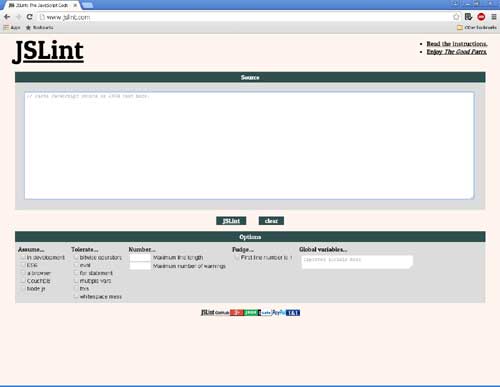Go back using the browser back arrow

[x=7, y=17]
